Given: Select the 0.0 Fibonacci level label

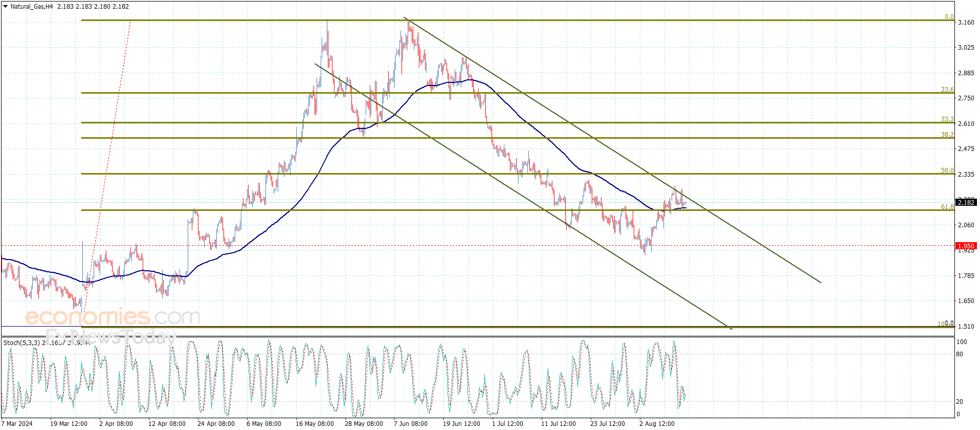Looking at the screenshot, I should click(x=949, y=17).
